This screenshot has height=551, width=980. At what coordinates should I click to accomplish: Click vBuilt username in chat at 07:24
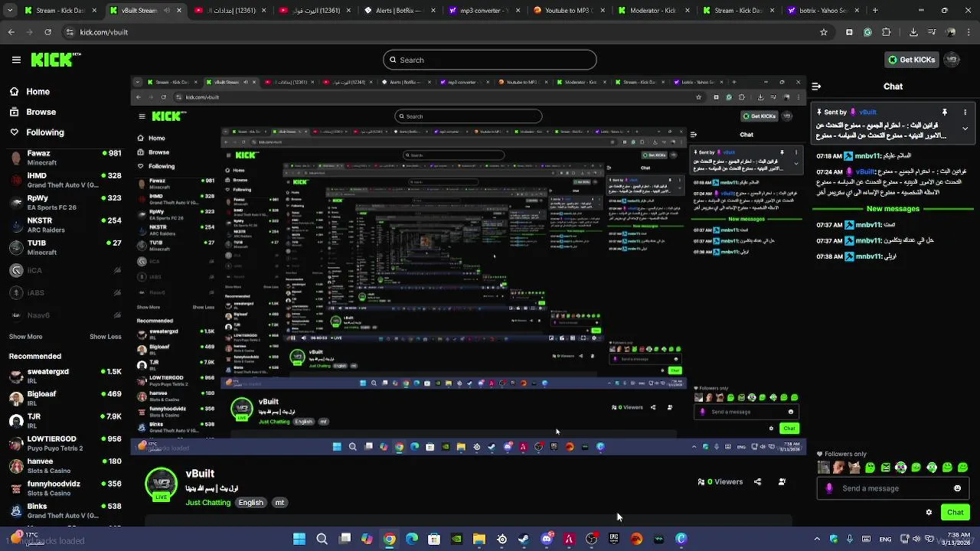866,172
